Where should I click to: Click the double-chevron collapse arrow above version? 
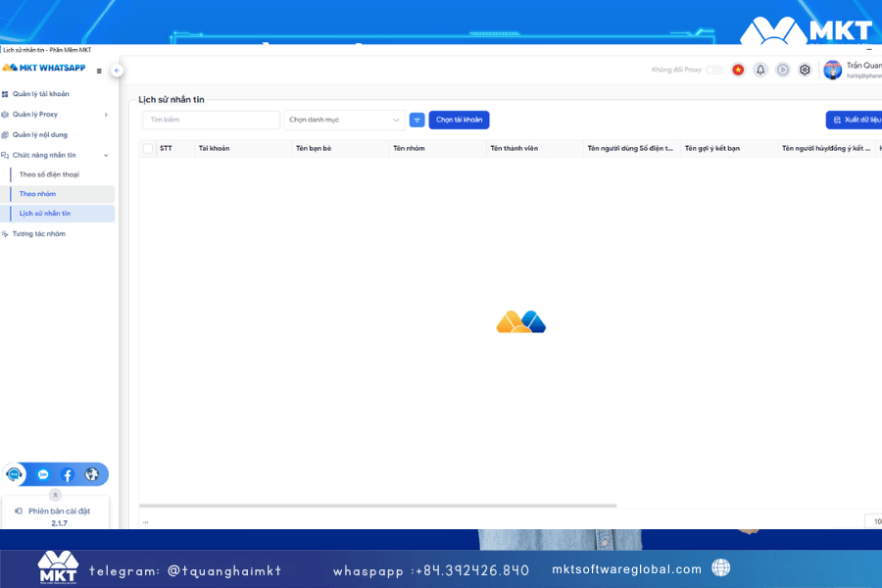tap(55, 495)
